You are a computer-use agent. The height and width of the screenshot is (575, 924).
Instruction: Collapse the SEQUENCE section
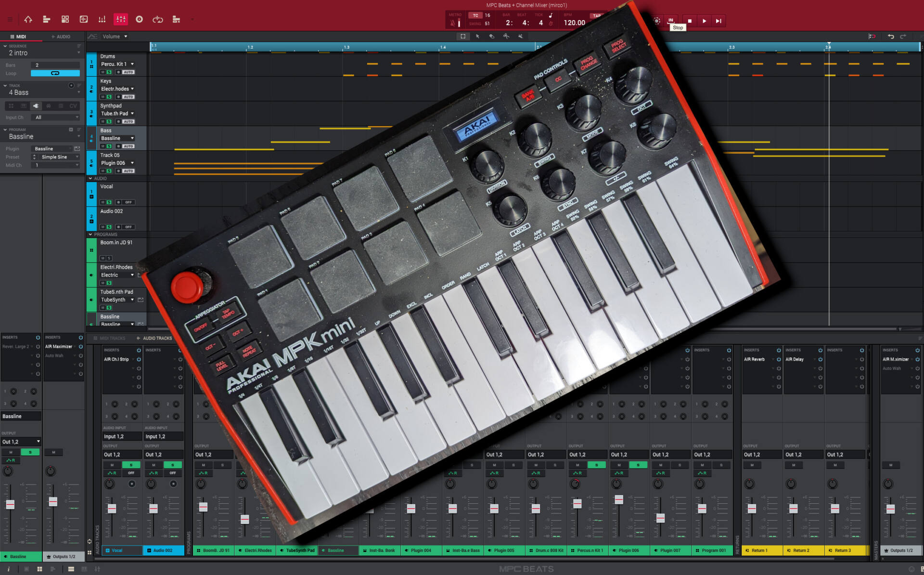(5, 46)
